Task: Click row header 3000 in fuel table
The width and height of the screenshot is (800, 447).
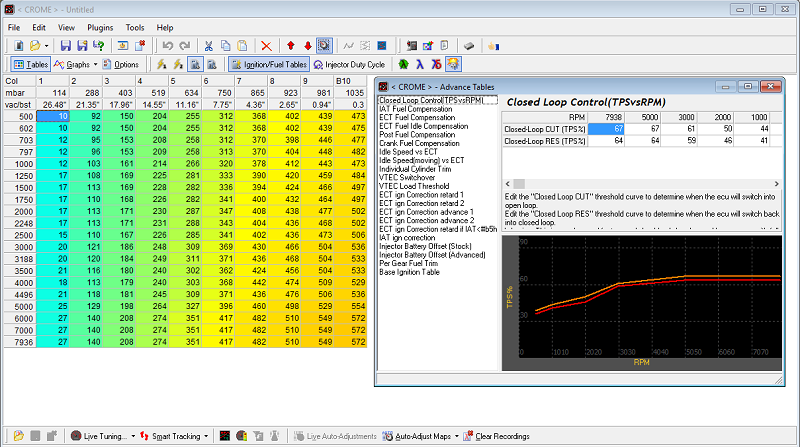Action: pyautogui.click(x=20, y=247)
